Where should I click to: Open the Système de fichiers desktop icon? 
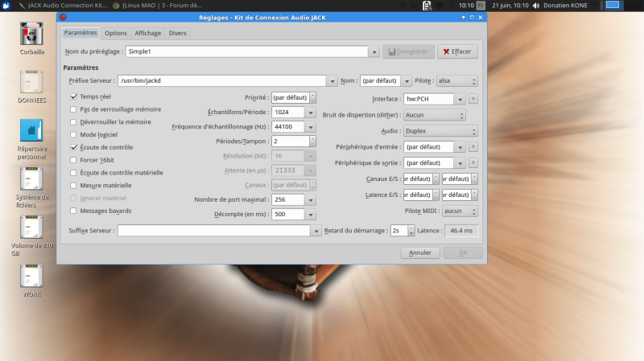(31, 179)
